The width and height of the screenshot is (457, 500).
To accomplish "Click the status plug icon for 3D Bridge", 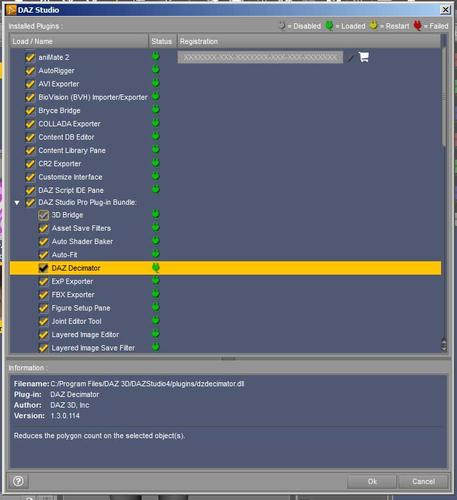I will point(156,214).
